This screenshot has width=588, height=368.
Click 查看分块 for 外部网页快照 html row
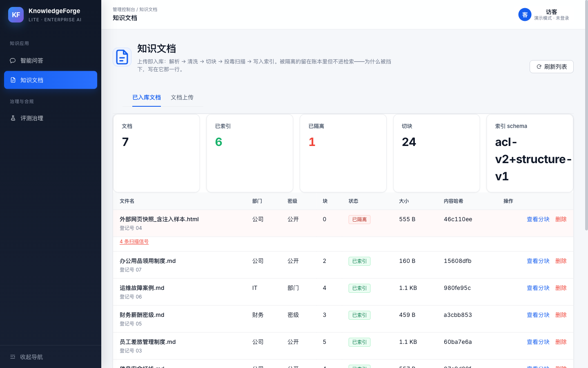pos(538,219)
